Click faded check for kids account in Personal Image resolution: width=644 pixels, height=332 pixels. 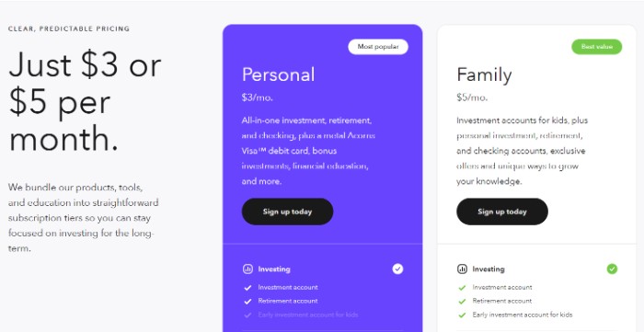tap(247, 315)
